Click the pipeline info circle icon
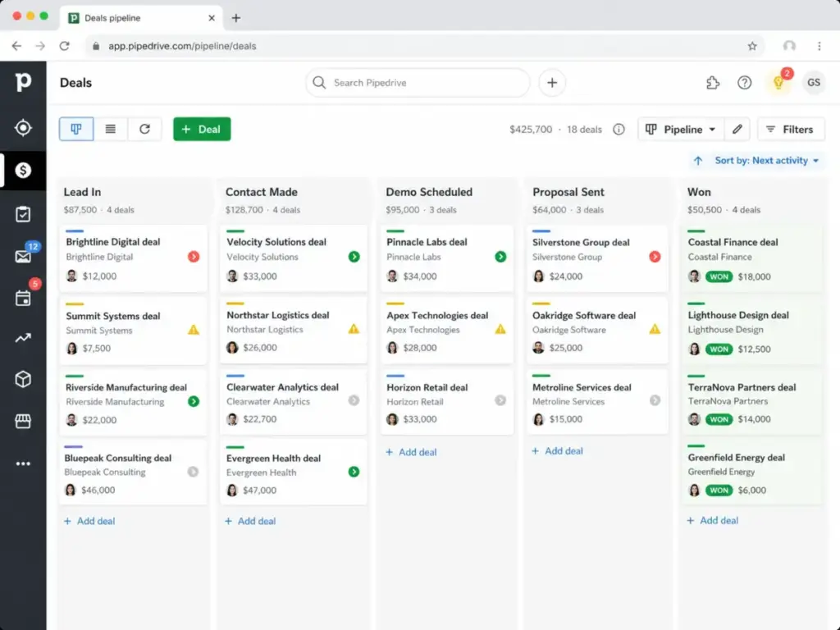Image resolution: width=840 pixels, height=630 pixels. coord(619,129)
